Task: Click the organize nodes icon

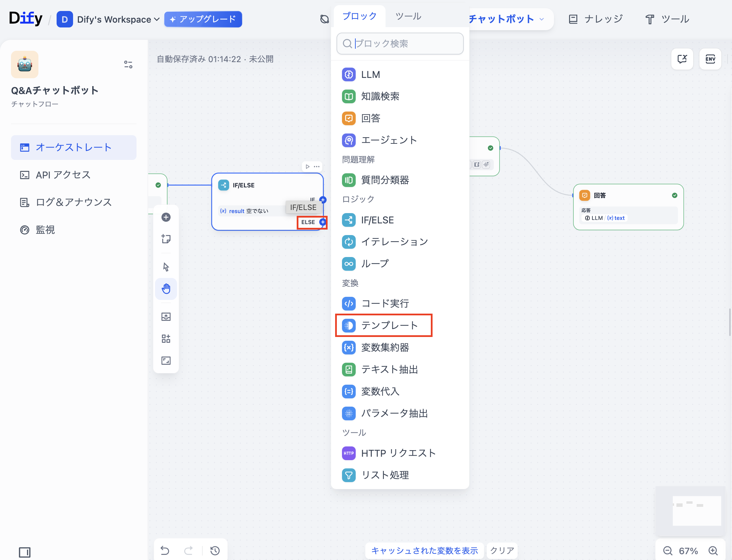Action: tap(166, 339)
